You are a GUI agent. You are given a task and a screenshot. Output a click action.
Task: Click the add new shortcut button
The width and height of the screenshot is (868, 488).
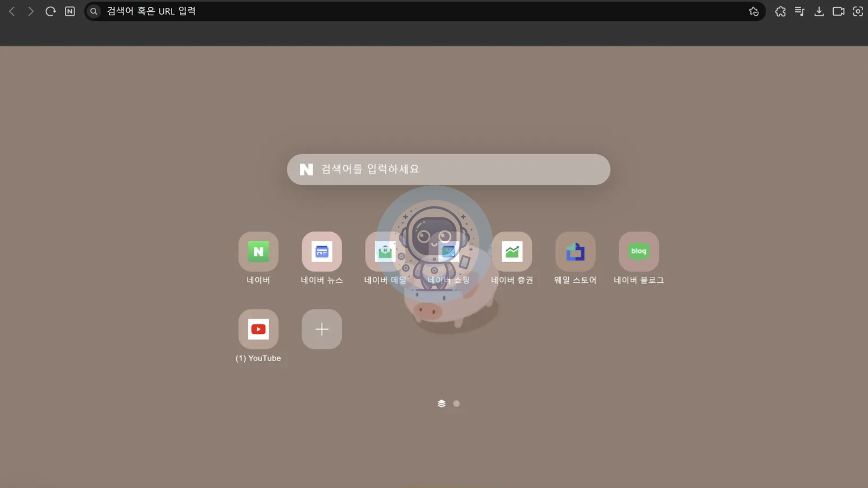click(321, 329)
